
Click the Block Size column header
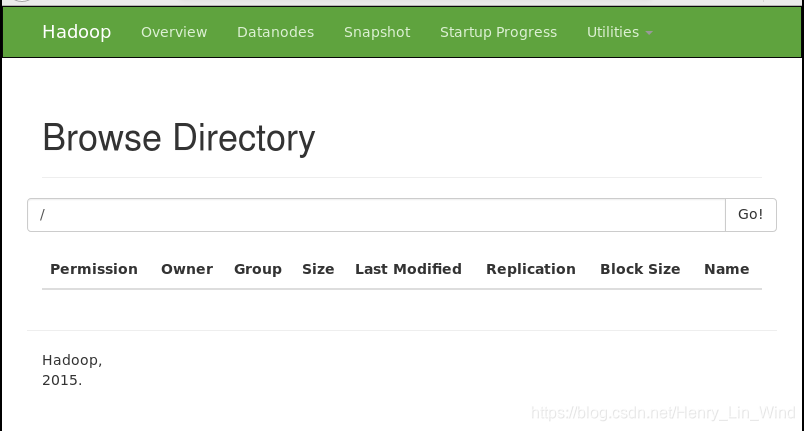pos(640,269)
